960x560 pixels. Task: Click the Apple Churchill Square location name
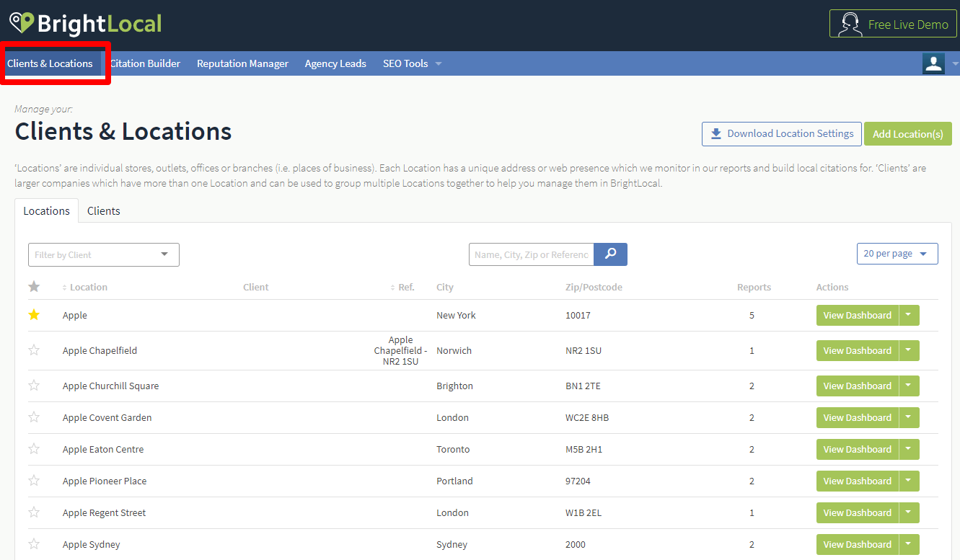(x=110, y=386)
